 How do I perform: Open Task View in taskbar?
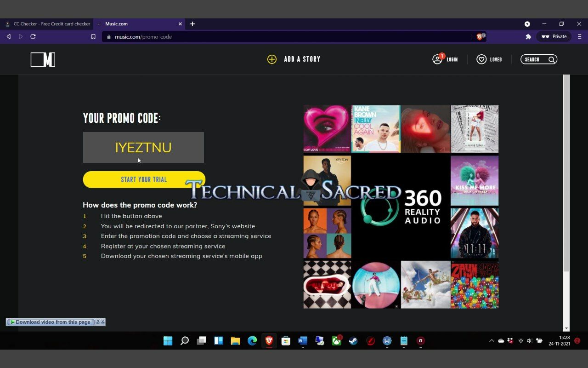click(202, 341)
